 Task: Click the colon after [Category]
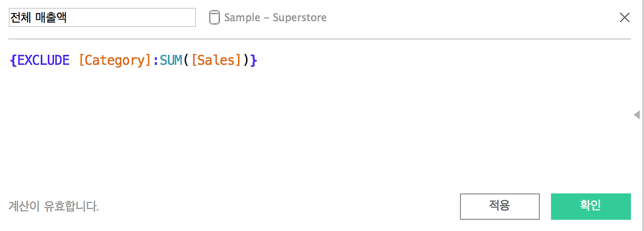pos(155,60)
